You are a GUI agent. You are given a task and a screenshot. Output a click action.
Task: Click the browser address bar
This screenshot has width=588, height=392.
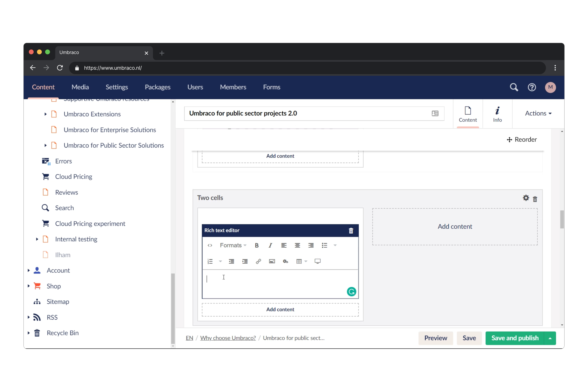[x=307, y=68]
